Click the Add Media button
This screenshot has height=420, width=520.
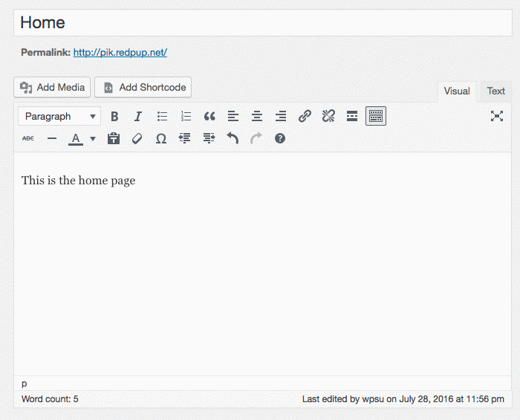click(52, 88)
